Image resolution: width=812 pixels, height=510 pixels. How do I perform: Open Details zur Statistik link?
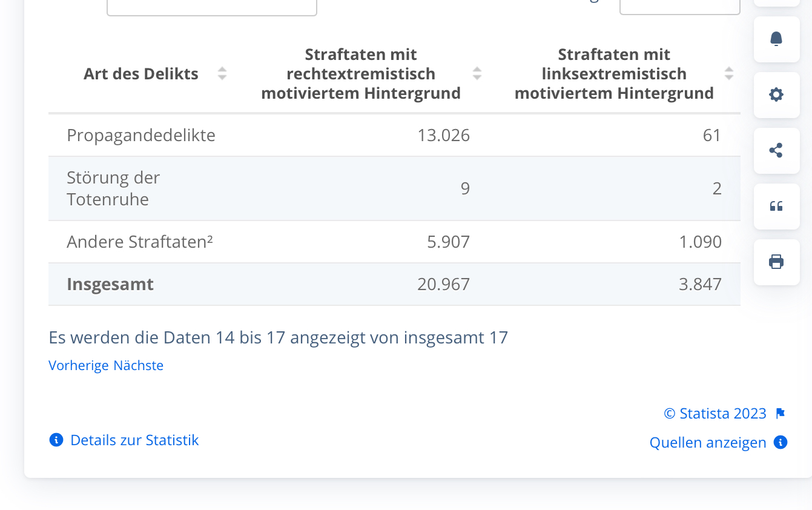134,440
